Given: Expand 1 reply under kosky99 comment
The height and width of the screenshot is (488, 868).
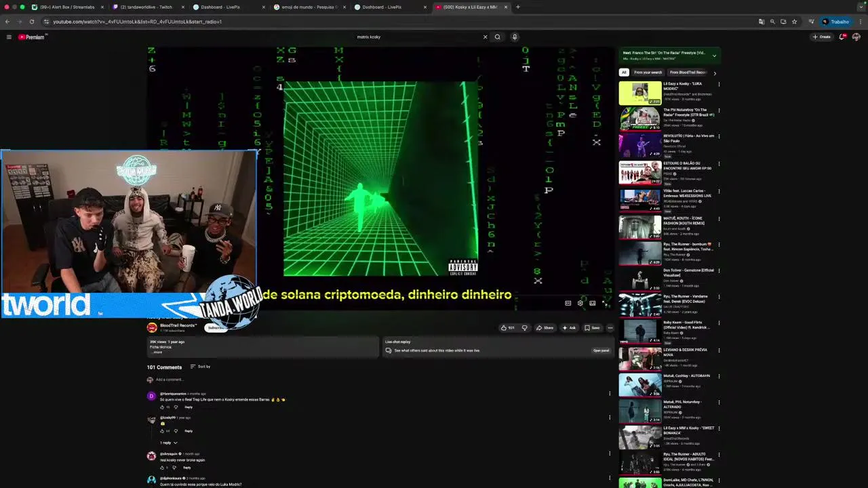Looking at the screenshot, I should 169,443.
